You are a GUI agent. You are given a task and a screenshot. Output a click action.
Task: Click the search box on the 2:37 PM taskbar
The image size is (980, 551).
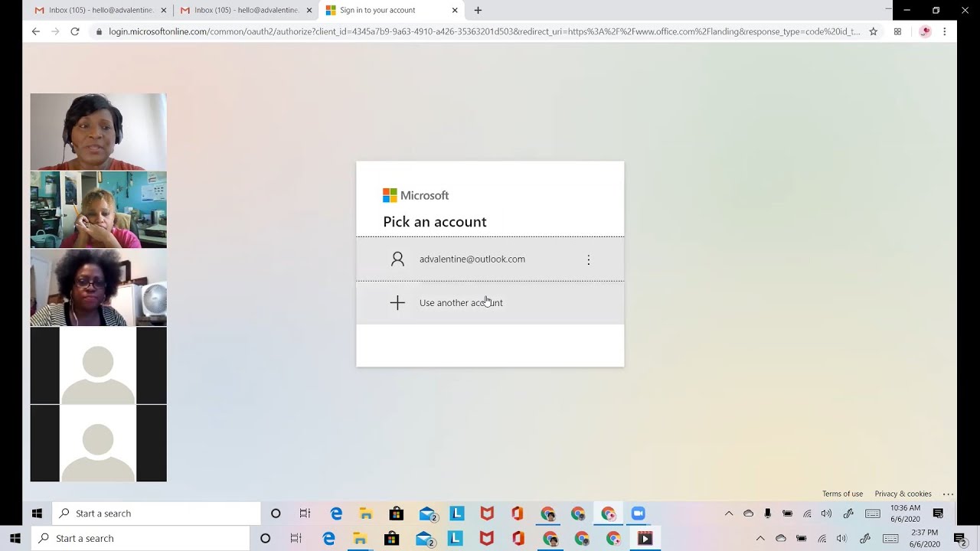[140, 539]
